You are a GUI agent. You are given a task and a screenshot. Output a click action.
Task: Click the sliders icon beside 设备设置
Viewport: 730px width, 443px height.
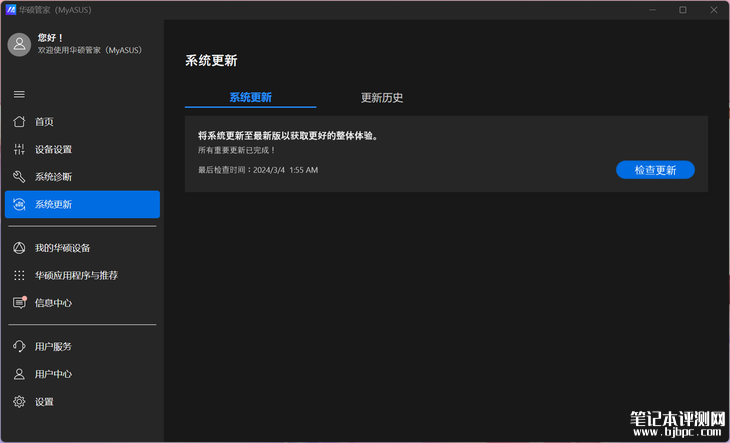coord(19,149)
